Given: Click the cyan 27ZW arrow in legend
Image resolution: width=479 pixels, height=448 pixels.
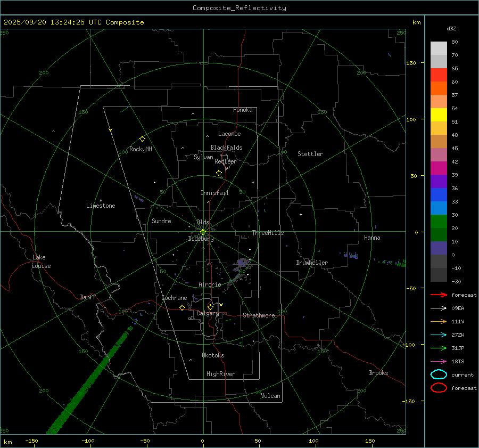Looking at the screenshot, I should (439, 335).
